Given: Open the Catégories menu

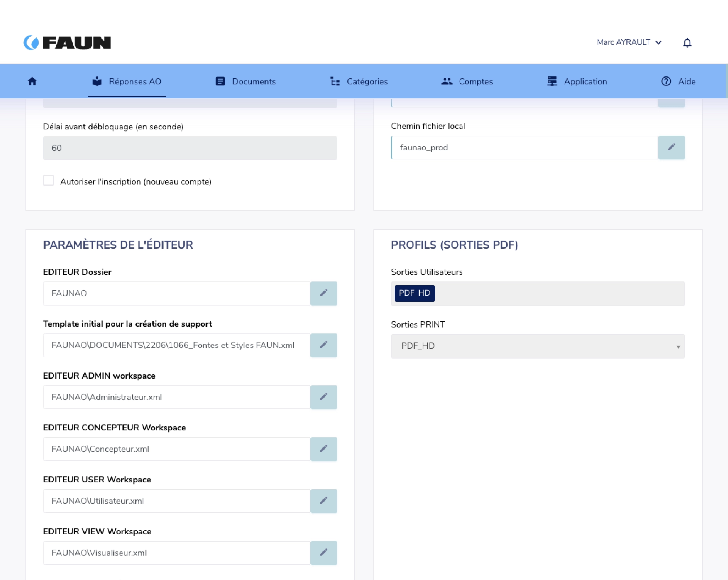Looking at the screenshot, I should click(359, 81).
